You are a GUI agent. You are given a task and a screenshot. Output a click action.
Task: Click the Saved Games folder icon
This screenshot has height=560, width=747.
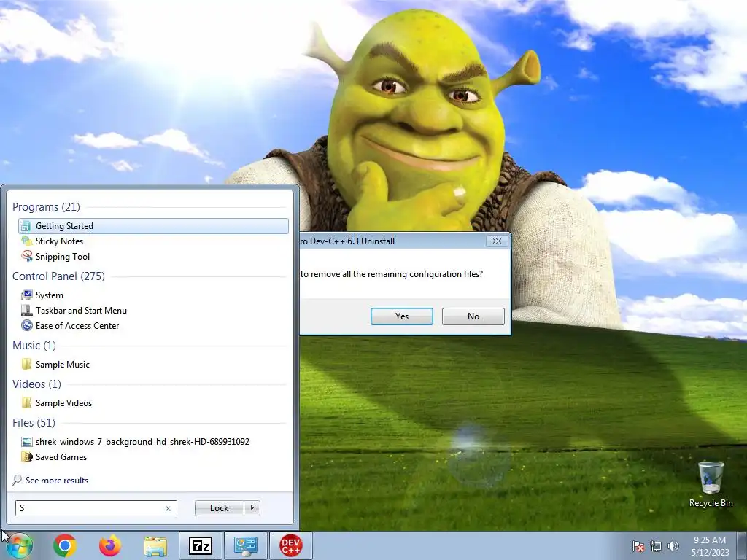coord(27,457)
